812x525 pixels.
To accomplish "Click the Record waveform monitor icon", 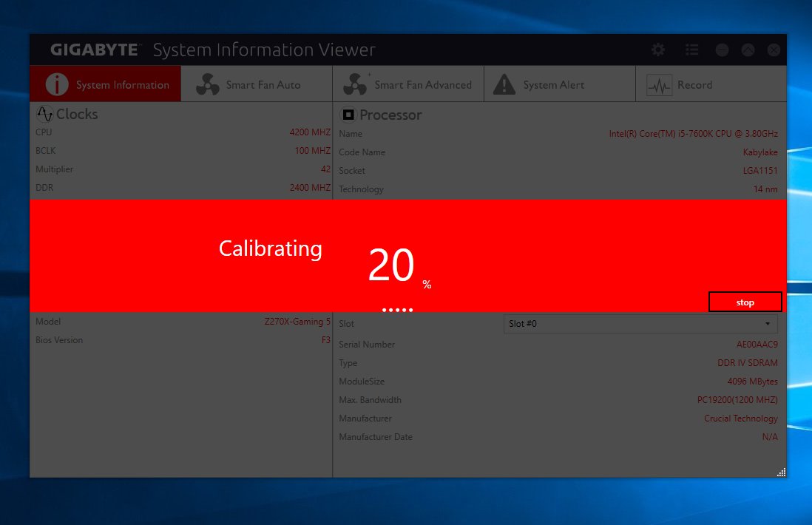I will pyautogui.click(x=659, y=85).
